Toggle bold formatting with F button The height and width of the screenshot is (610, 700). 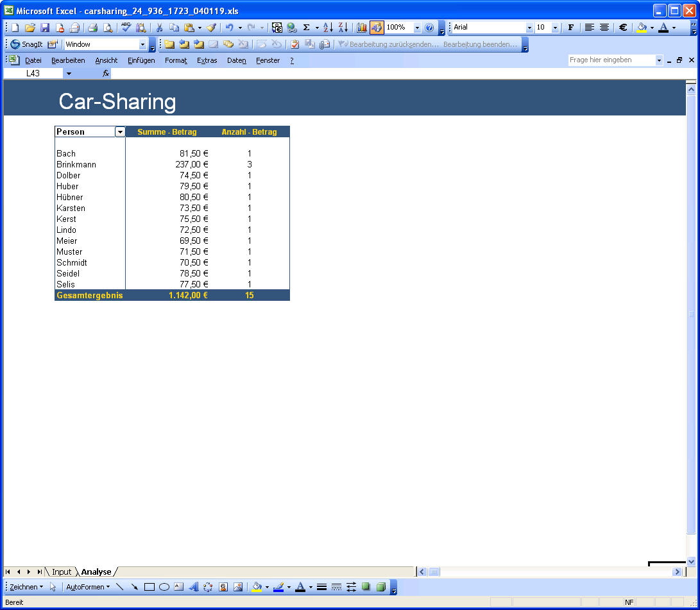click(570, 28)
